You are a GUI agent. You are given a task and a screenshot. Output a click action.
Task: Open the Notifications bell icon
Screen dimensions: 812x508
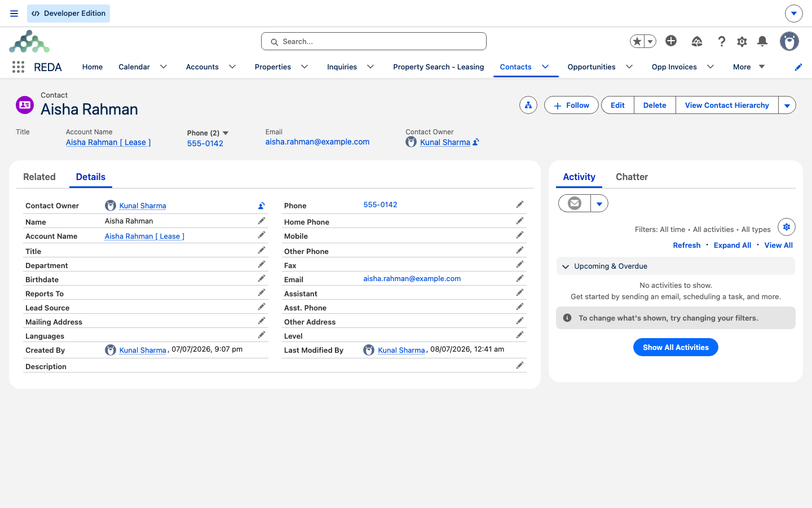762,41
